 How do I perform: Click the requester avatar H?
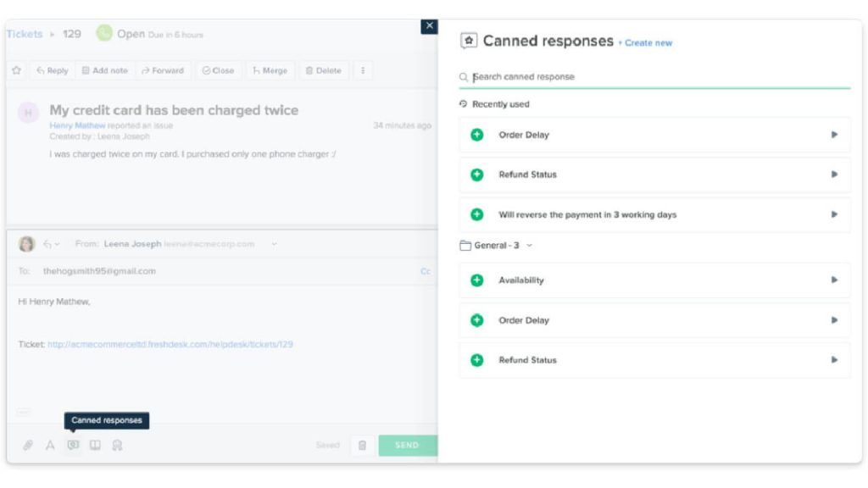[28, 113]
